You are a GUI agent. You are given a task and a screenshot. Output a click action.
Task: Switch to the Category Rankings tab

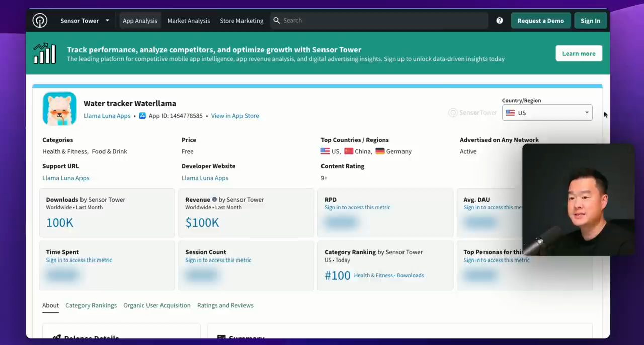click(91, 305)
